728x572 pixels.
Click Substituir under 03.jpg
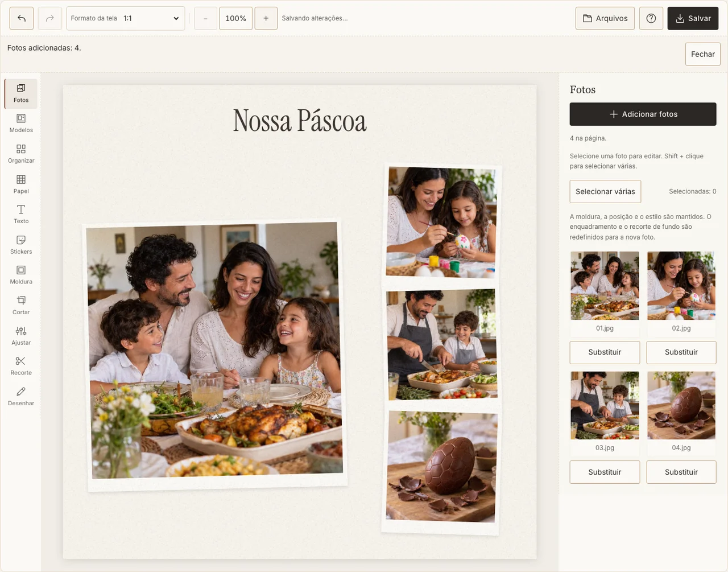coord(605,472)
